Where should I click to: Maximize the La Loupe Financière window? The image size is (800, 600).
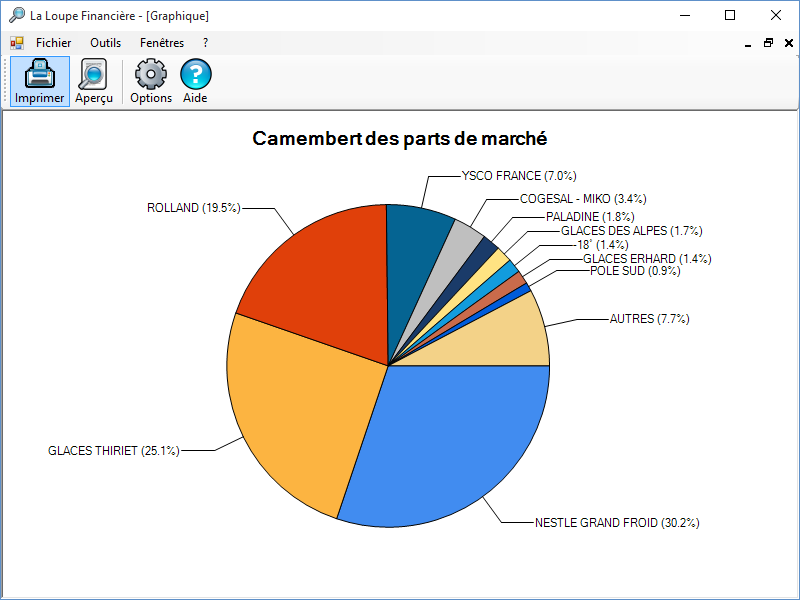point(730,15)
